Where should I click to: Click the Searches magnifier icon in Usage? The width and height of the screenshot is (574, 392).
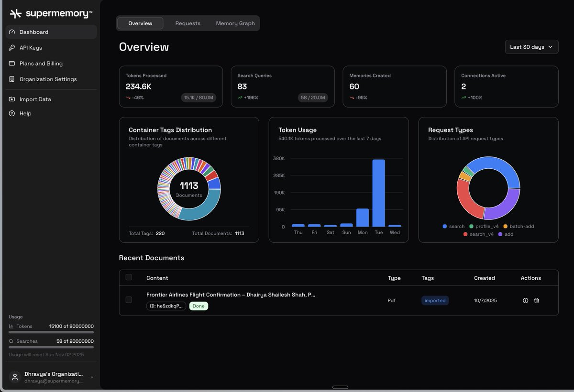[x=11, y=341]
